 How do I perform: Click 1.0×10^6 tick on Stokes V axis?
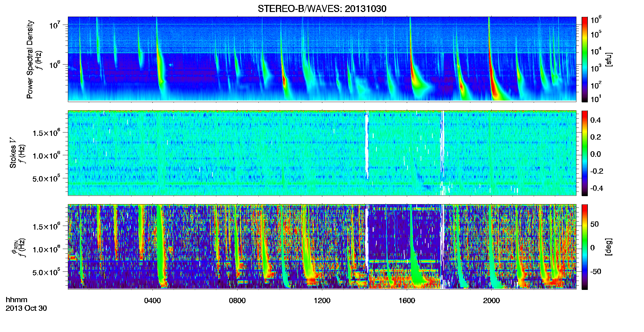pyautogui.click(x=46, y=155)
